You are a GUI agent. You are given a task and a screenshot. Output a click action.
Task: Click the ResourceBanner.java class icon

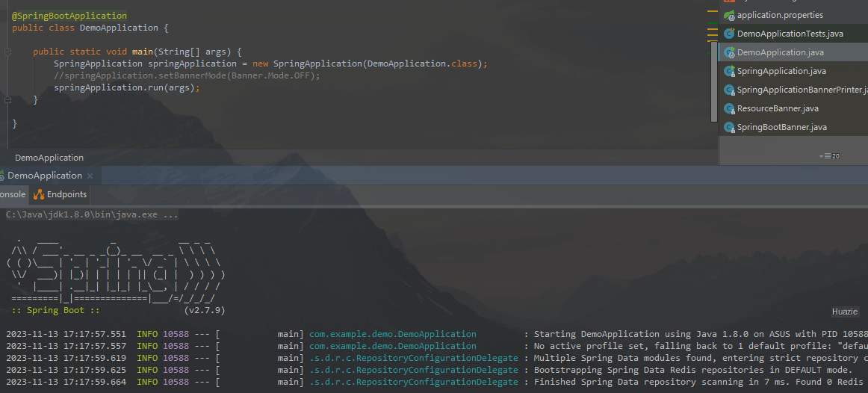729,108
